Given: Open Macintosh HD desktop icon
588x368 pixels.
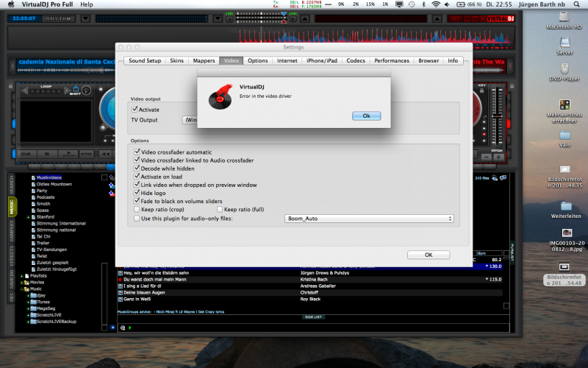Looking at the screenshot, I should pyautogui.click(x=564, y=21).
